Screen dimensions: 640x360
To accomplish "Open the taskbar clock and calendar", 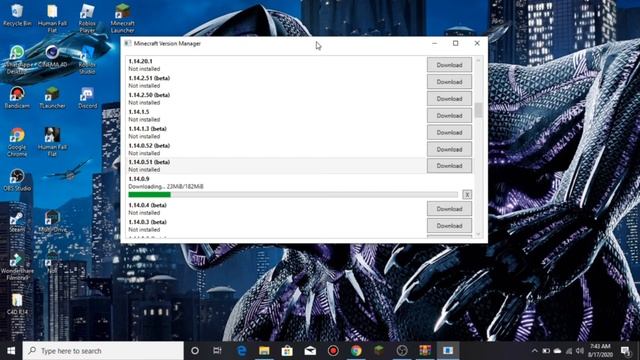I will tap(600, 351).
